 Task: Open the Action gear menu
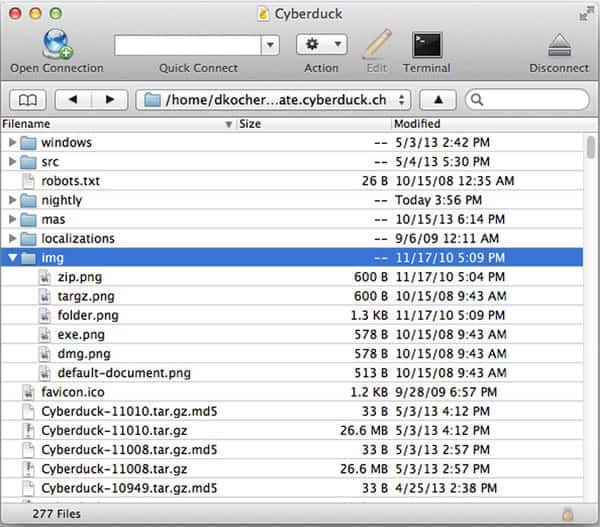[x=321, y=44]
